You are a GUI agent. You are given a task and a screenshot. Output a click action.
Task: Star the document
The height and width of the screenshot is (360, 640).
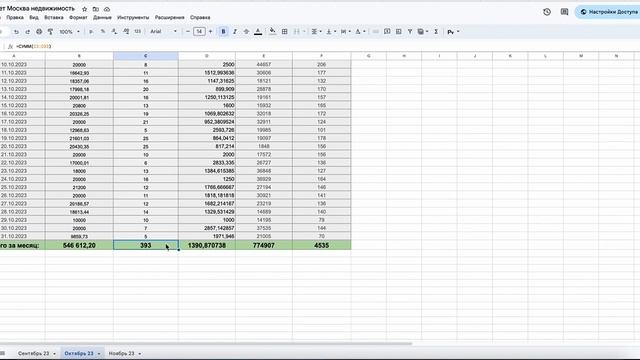[84, 9]
